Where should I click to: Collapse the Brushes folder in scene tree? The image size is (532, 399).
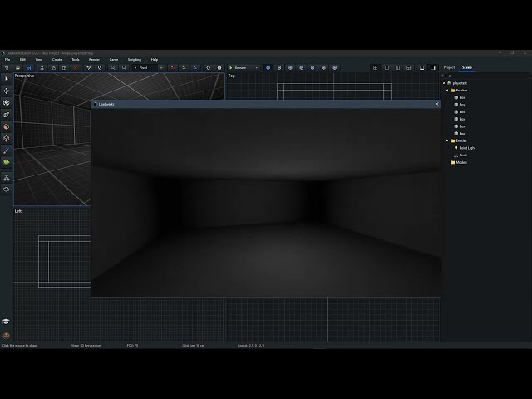[x=447, y=91]
